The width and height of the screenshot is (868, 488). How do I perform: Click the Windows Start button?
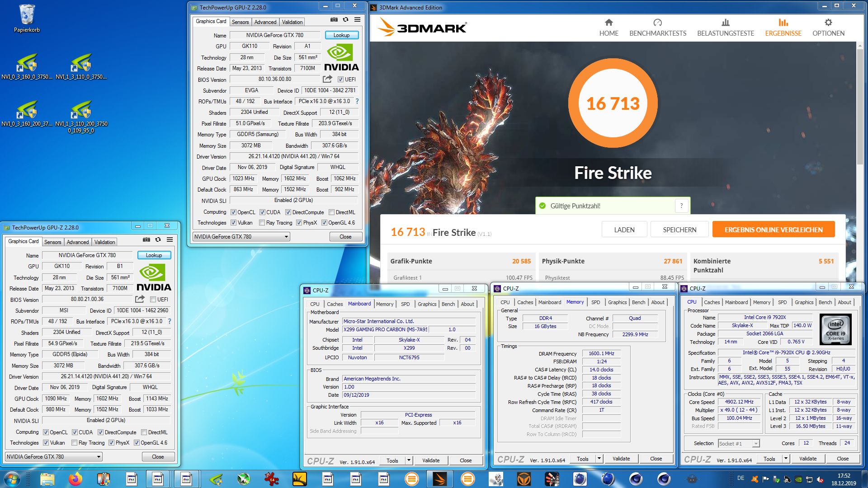click(12, 479)
